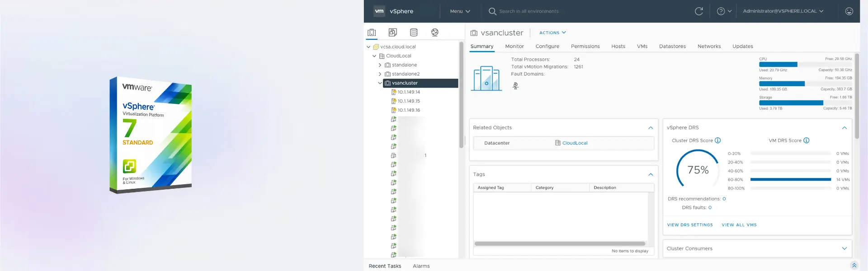The width and height of the screenshot is (868, 271).
Task: Switch to the Configure tab
Action: pos(547,47)
